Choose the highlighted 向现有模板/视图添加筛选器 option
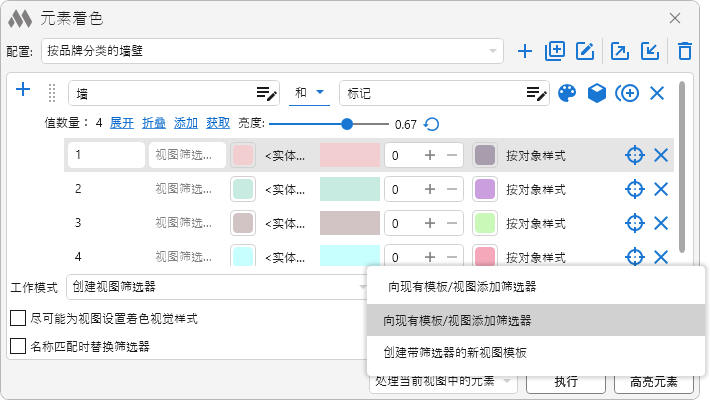This screenshot has height=400, width=710. point(457,321)
